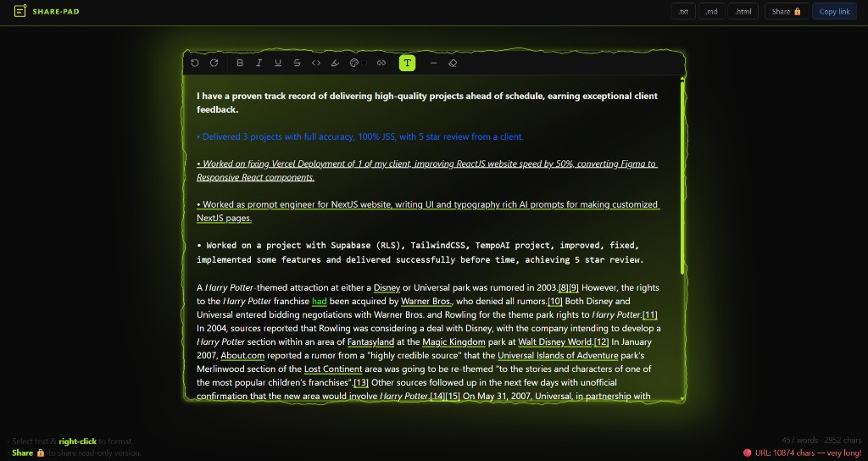Export document as .html

[x=743, y=11]
